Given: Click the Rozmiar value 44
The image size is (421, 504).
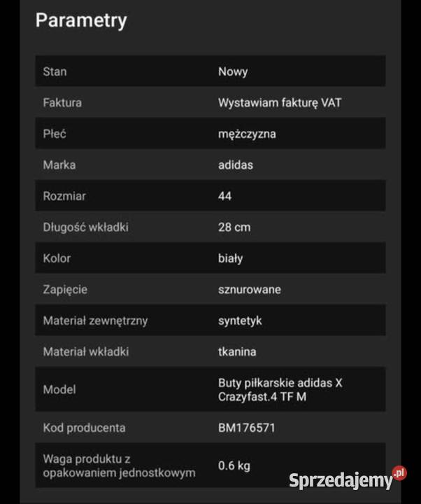Looking at the screenshot, I should pos(224,196).
